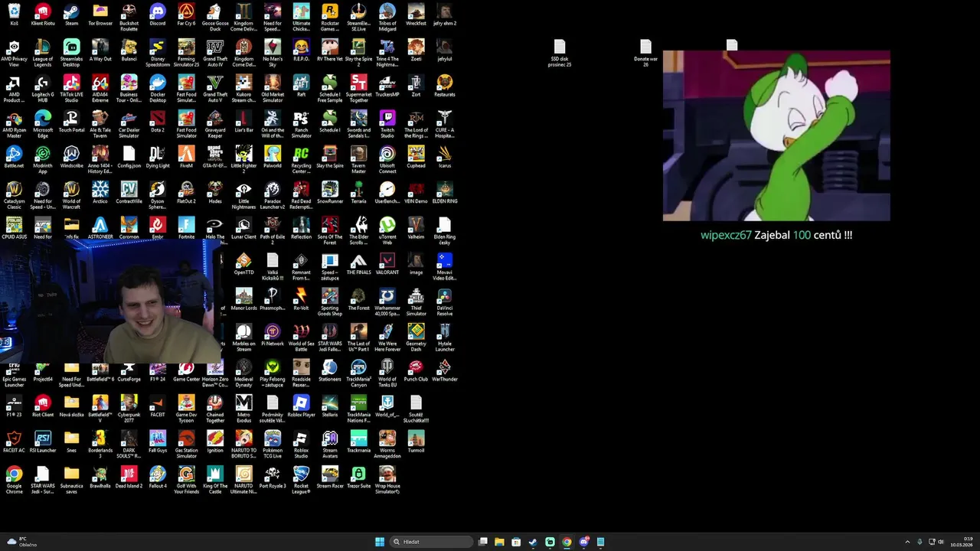The width and height of the screenshot is (980, 551).
Task: Open Grand Theft Auto IV shortcut
Action: pos(215,52)
